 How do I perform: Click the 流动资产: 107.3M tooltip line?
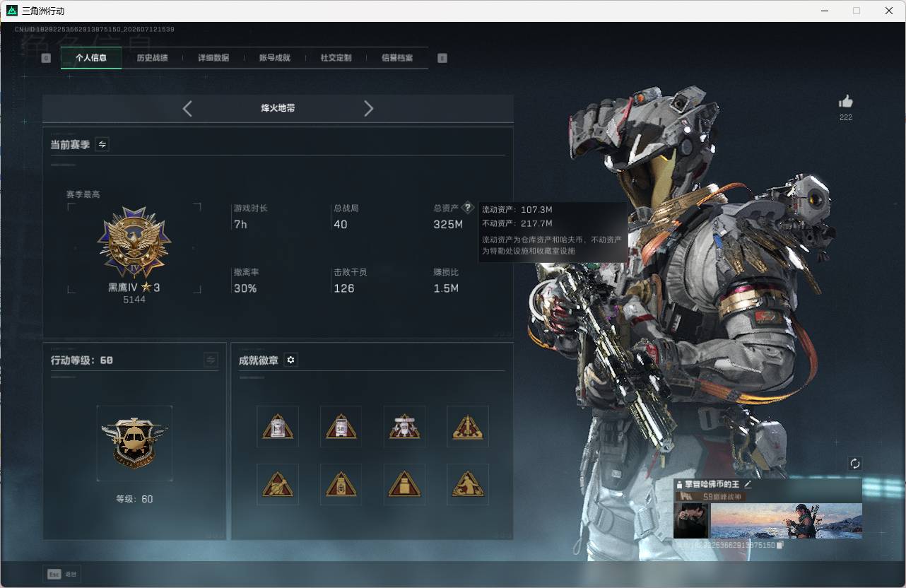518,210
